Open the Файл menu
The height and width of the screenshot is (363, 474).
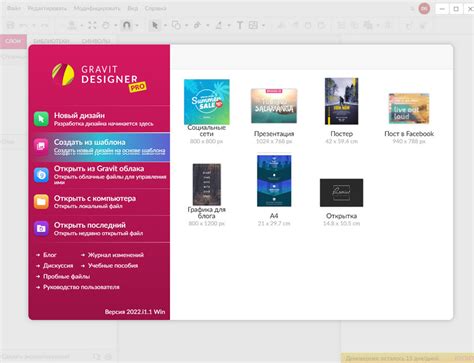pos(14,8)
